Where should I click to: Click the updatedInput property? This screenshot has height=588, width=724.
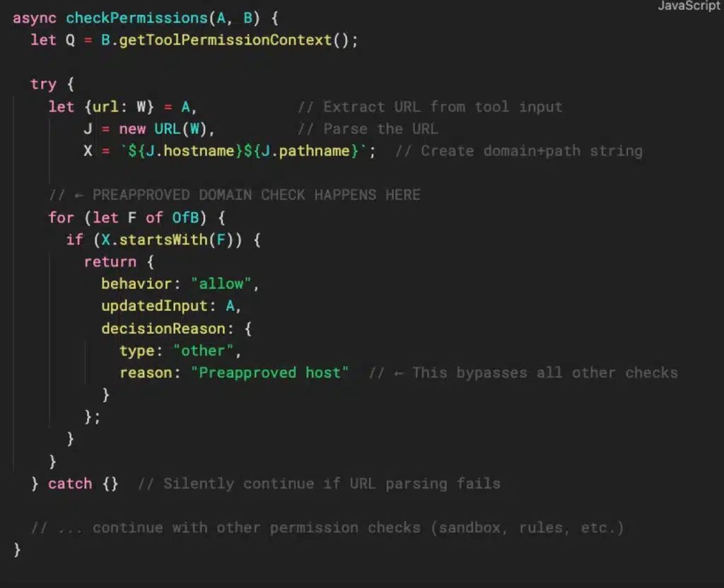(x=154, y=306)
